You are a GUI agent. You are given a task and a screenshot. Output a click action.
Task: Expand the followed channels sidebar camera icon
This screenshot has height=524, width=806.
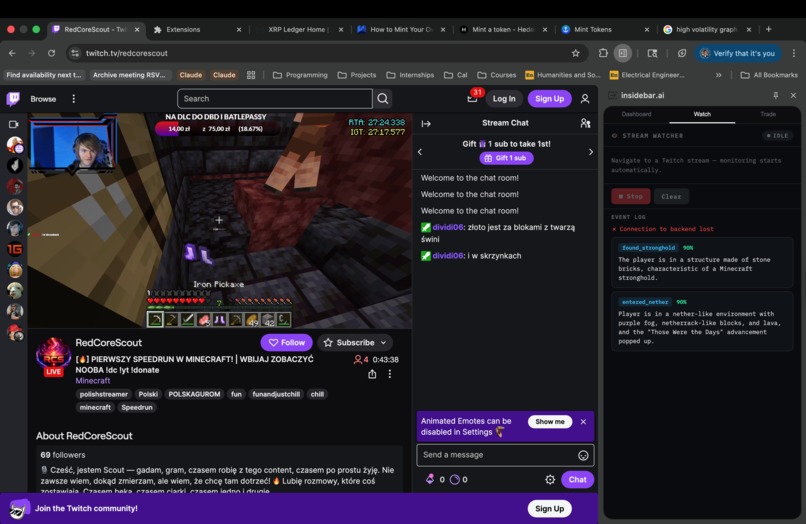pyautogui.click(x=14, y=124)
